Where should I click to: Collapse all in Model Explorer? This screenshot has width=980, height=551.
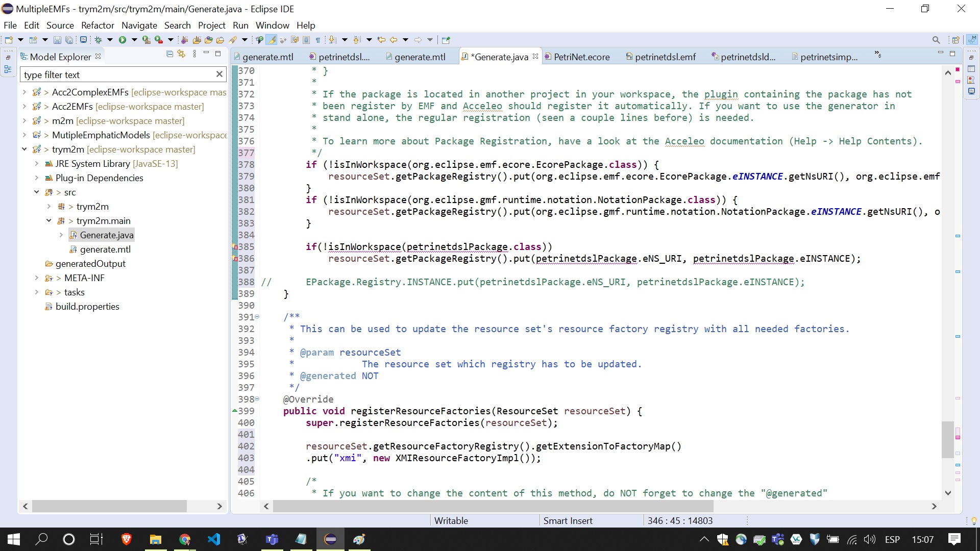[x=169, y=54]
